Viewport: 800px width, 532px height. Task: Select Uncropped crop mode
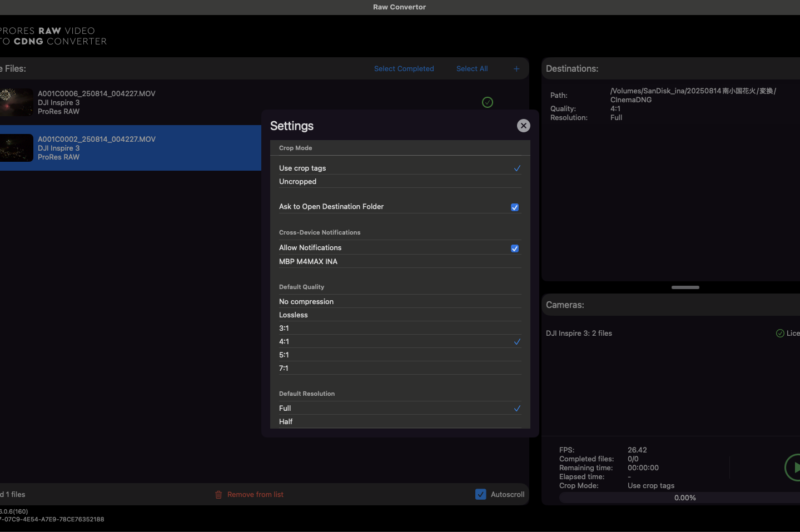click(x=400, y=181)
